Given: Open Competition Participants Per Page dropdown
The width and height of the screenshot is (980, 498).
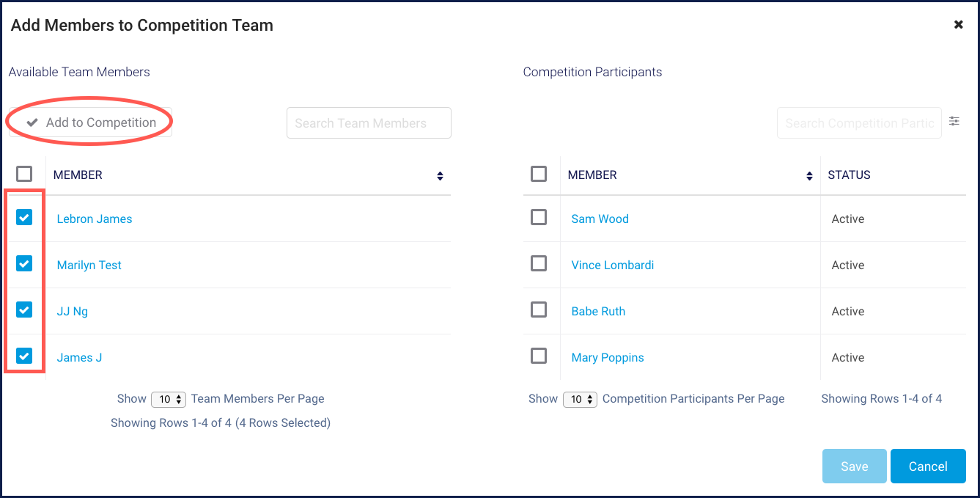Looking at the screenshot, I should click(580, 400).
